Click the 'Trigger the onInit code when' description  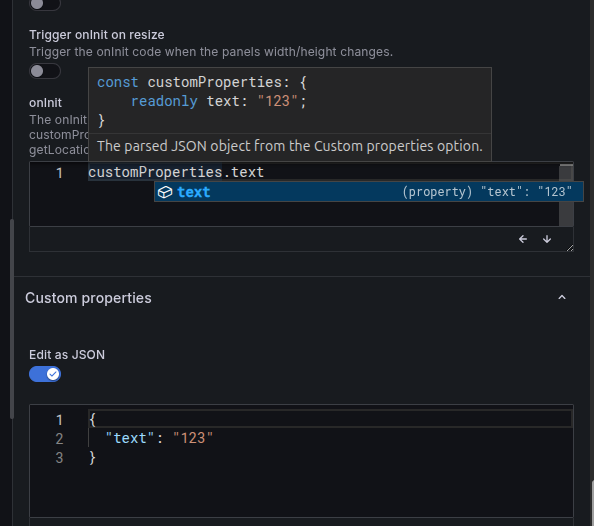pos(211,52)
